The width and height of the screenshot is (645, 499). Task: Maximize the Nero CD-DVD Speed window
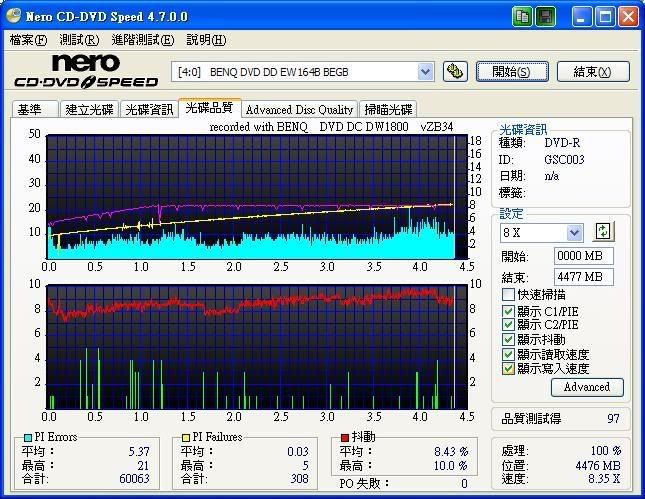coord(605,17)
